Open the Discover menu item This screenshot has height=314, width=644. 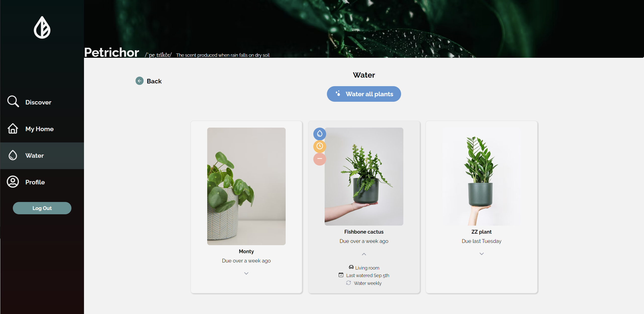click(38, 102)
